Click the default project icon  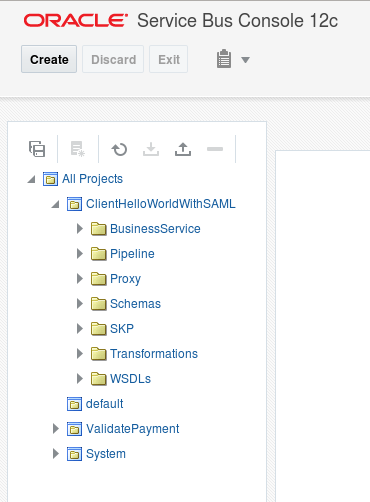click(x=74, y=404)
